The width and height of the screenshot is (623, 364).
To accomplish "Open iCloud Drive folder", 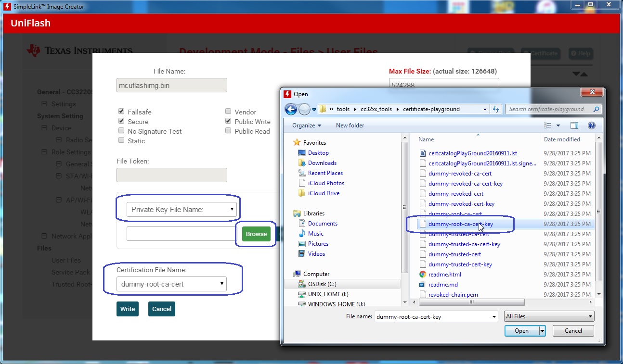I will [x=324, y=193].
